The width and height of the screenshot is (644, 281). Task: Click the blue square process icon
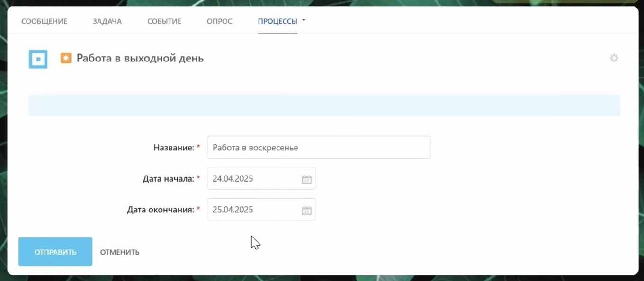coord(38,59)
